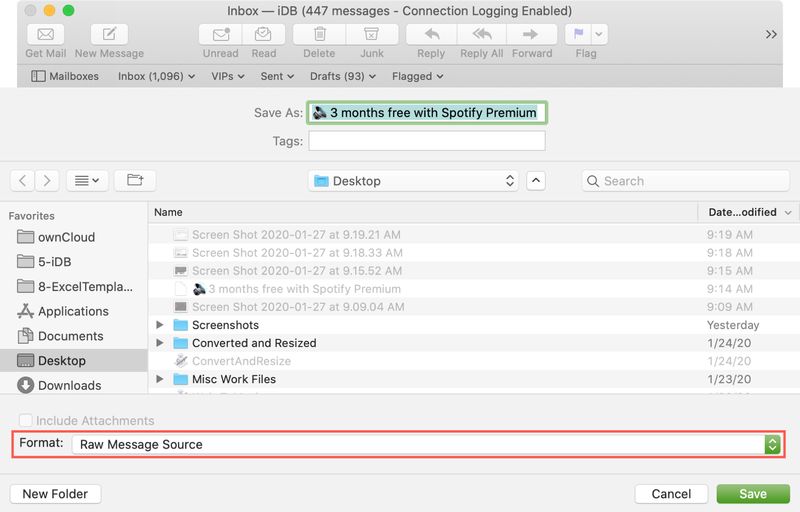The width and height of the screenshot is (800, 512).
Task: Select the Screenshots folder row
Action: coord(473,325)
